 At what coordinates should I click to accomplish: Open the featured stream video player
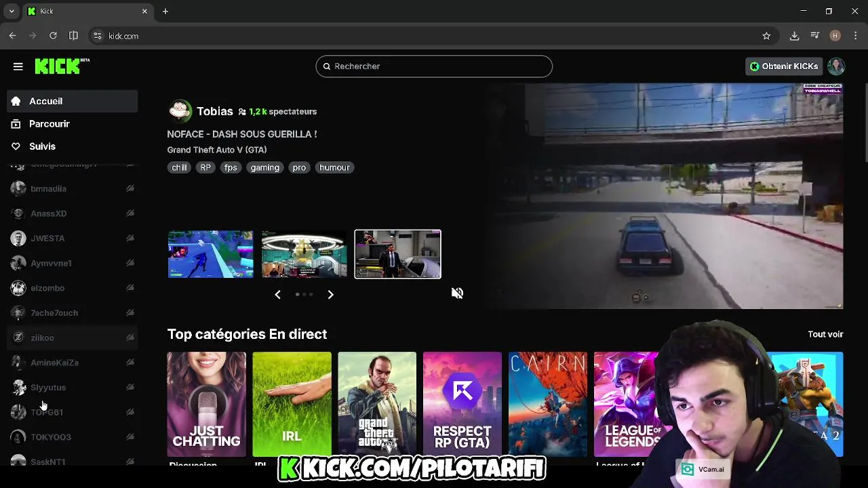(663, 196)
